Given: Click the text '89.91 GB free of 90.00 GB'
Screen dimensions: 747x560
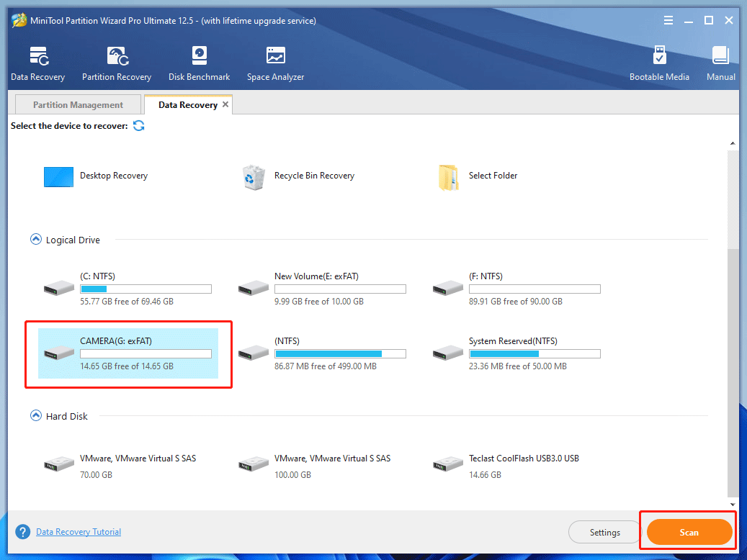Looking at the screenshot, I should click(x=516, y=302).
